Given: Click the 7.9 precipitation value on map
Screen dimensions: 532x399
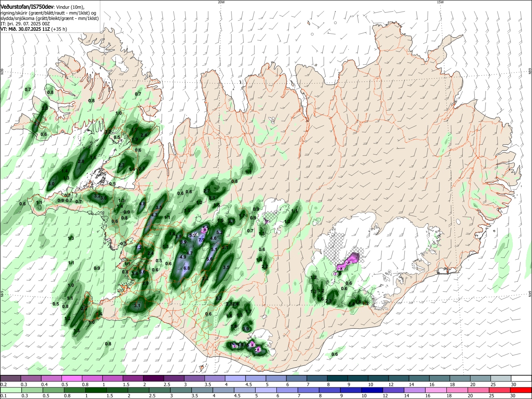Looking at the screenshot, I should (x=202, y=240).
